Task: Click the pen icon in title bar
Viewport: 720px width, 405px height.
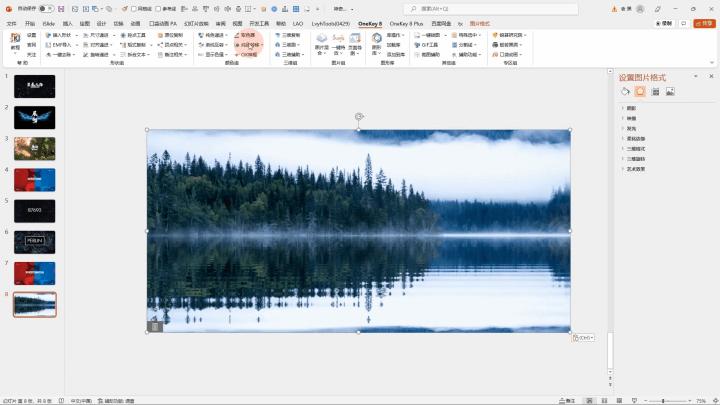Action: 658,9
